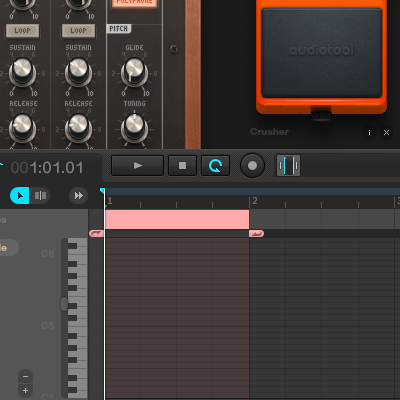Open the Crusher info button
The height and width of the screenshot is (400, 400).
tap(369, 133)
